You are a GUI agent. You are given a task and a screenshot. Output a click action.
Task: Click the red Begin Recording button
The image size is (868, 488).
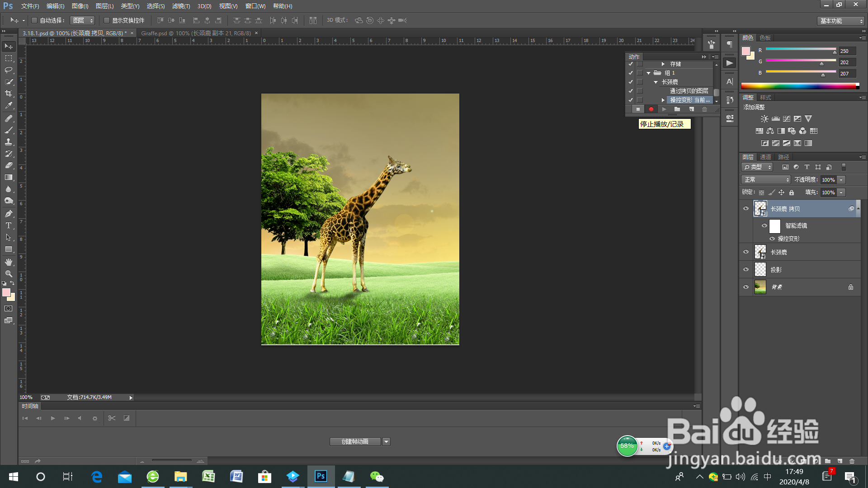651,109
